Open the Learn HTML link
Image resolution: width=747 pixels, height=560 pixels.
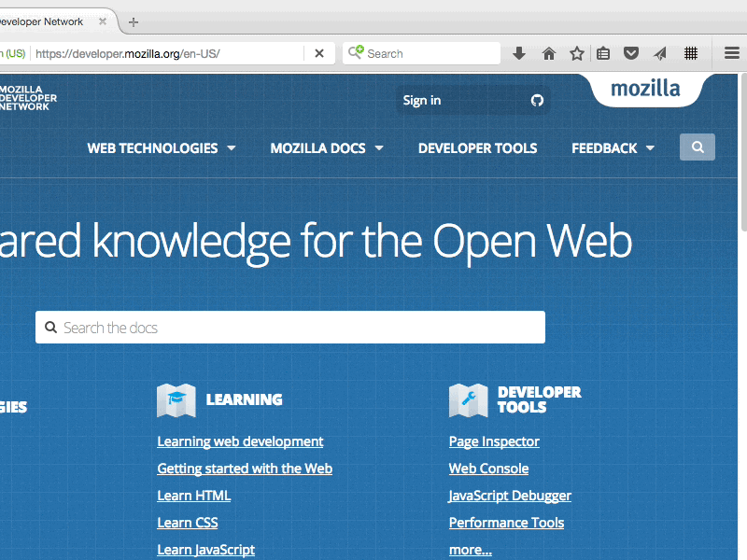coord(194,496)
